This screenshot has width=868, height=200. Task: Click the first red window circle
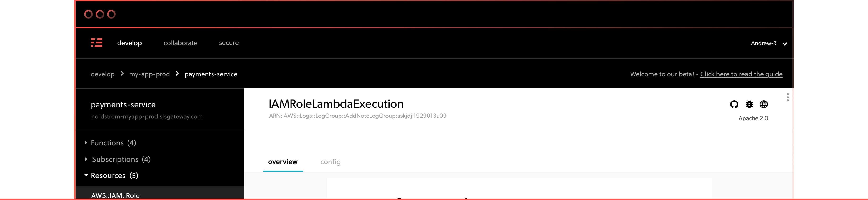(x=88, y=14)
